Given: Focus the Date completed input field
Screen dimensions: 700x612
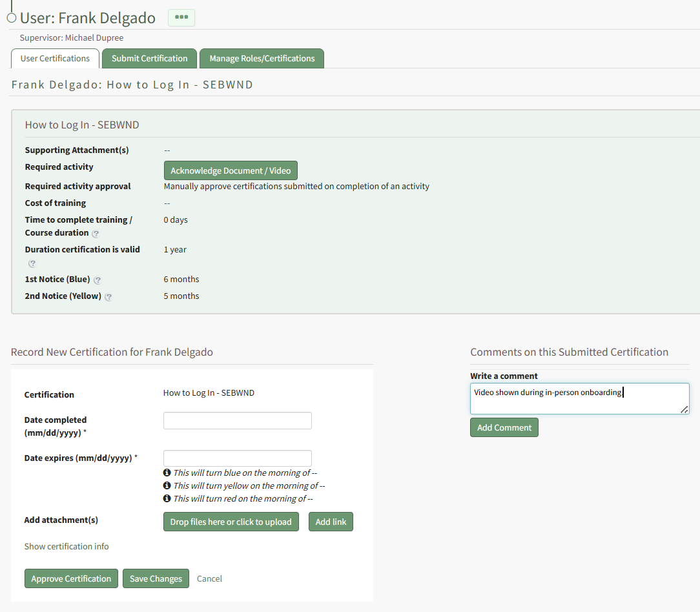Looking at the screenshot, I should pyautogui.click(x=237, y=421).
